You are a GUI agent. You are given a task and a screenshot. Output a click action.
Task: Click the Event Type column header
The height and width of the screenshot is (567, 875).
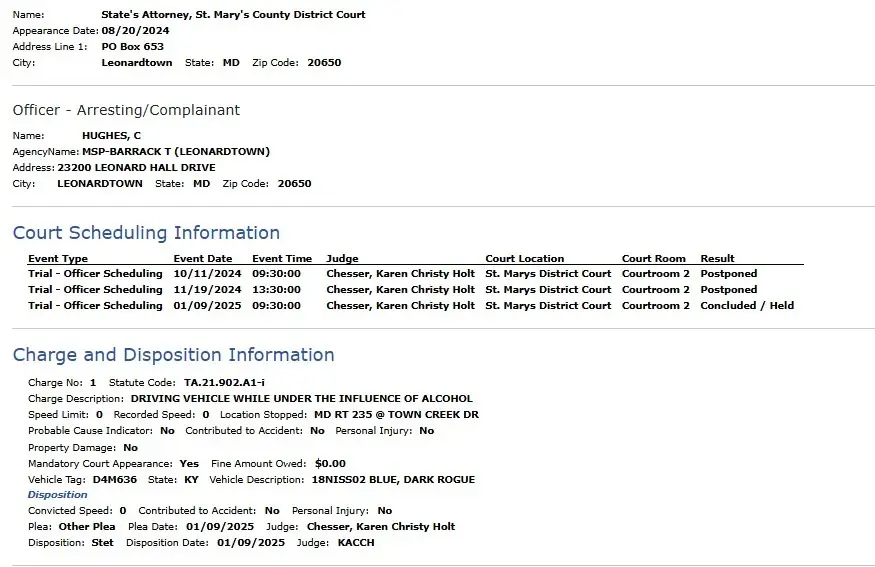(x=58, y=258)
